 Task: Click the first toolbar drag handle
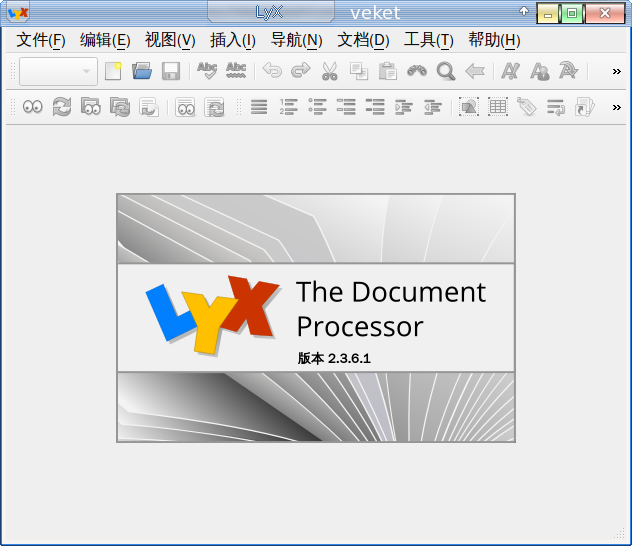(x=12, y=71)
